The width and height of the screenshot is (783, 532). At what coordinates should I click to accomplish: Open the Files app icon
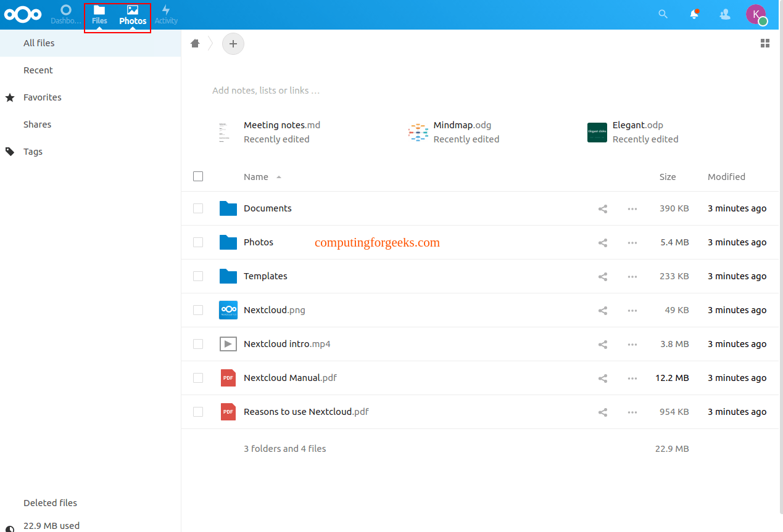click(99, 14)
